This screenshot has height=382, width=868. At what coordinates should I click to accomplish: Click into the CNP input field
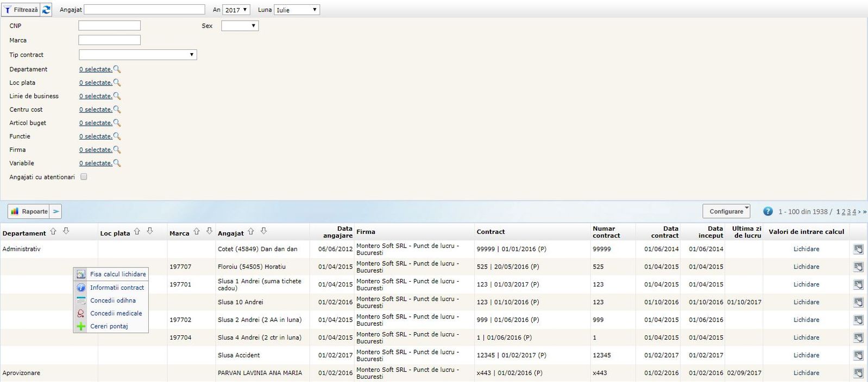click(109, 26)
